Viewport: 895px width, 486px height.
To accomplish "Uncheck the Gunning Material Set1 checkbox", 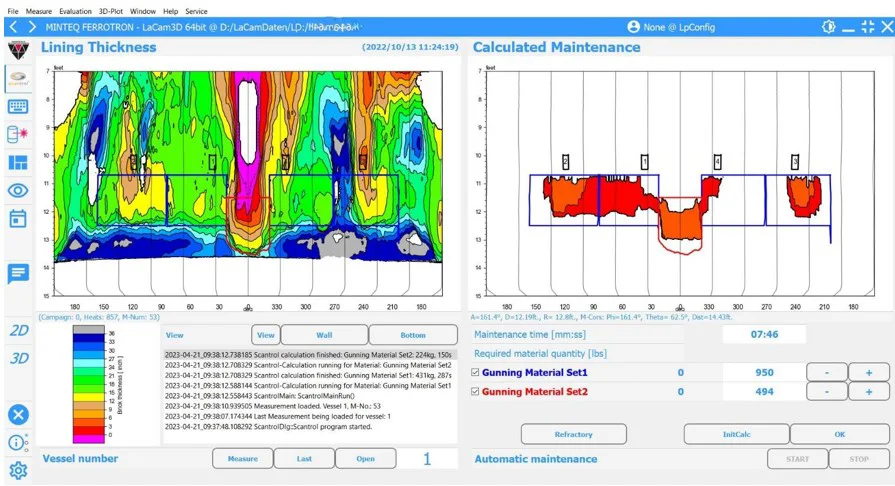I will point(476,373).
